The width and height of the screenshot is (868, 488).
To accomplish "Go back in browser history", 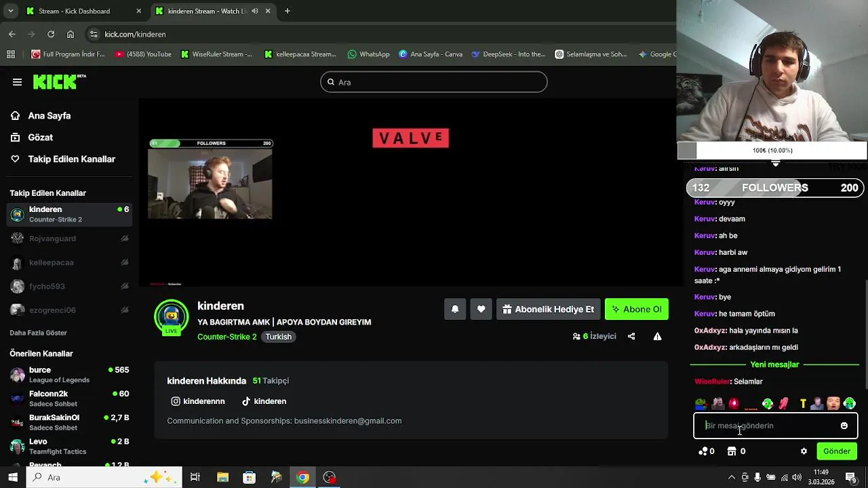I will point(12,34).
